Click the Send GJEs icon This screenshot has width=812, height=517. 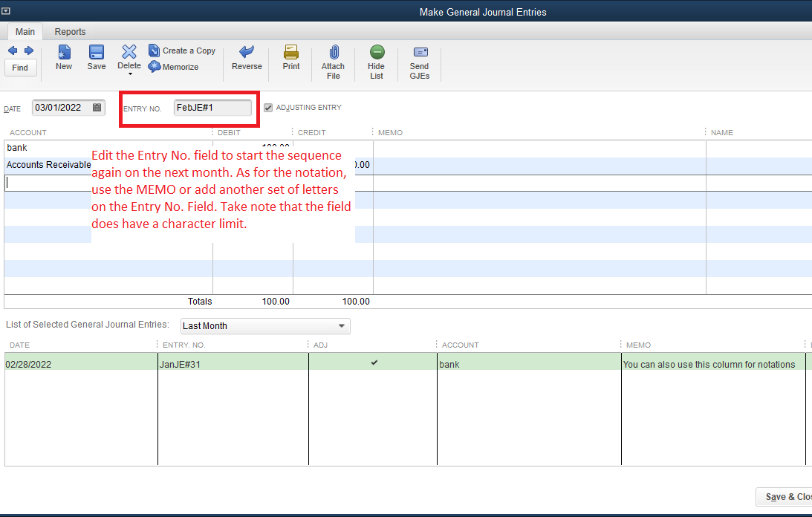pyautogui.click(x=420, y=52)
